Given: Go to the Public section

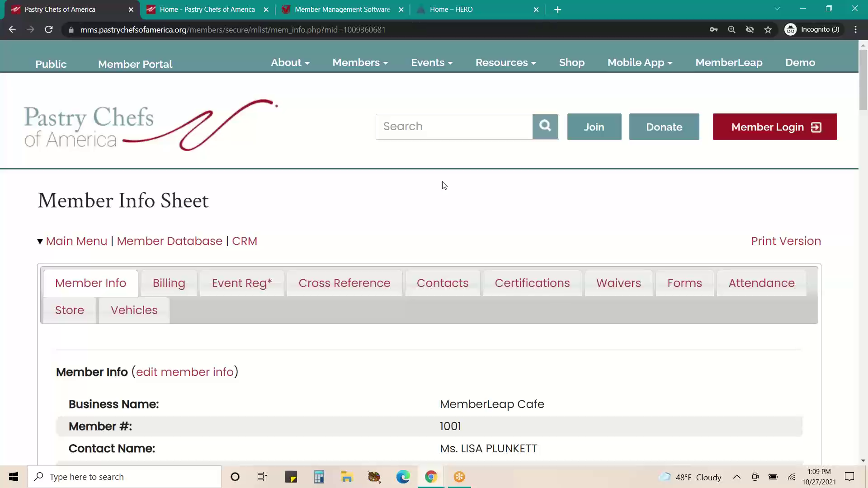Looking at the screenshot, I should coord(51,64).
